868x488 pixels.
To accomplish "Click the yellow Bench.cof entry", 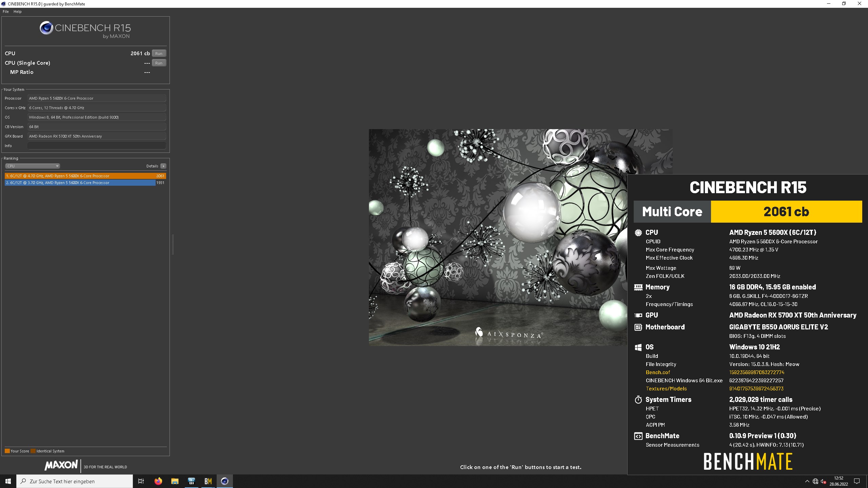I will coord(658,372).
